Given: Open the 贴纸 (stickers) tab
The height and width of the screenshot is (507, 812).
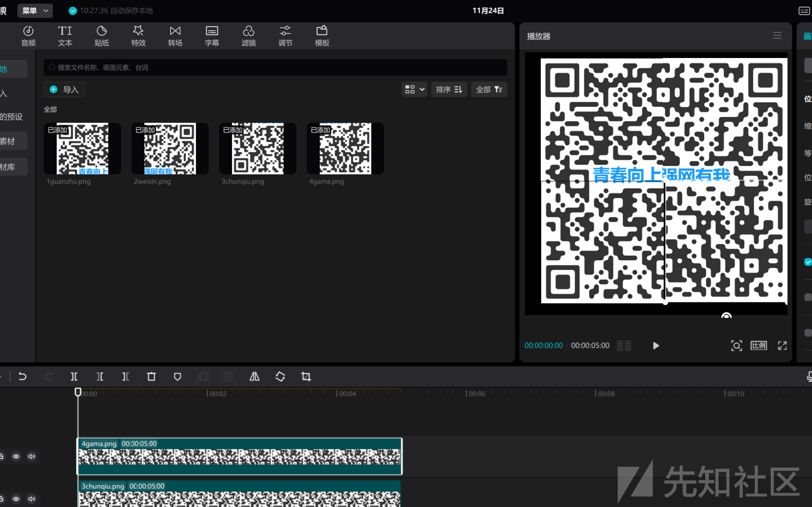Looking at the screenshot, I should [101, 36].
